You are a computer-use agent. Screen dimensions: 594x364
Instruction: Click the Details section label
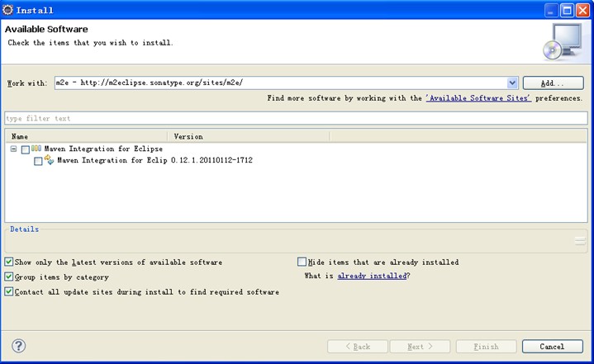pyautogui.click(x=24, y=229)
